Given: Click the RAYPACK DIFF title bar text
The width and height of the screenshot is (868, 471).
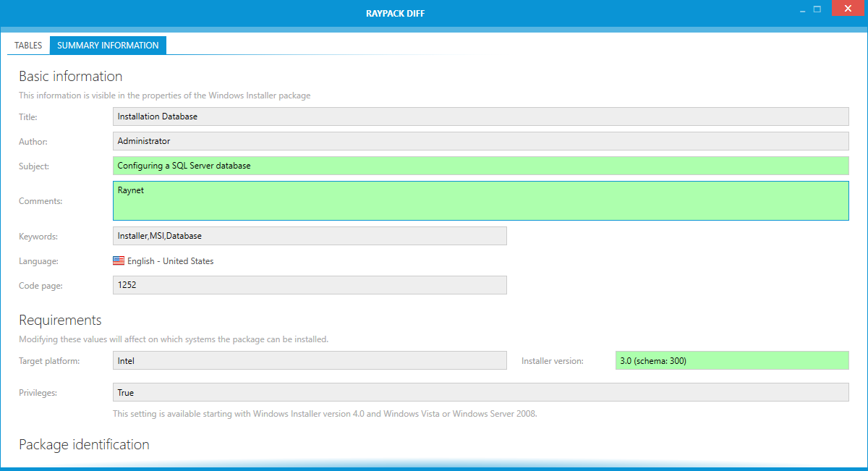Looking at the screenshot, I should coord(395,14).
